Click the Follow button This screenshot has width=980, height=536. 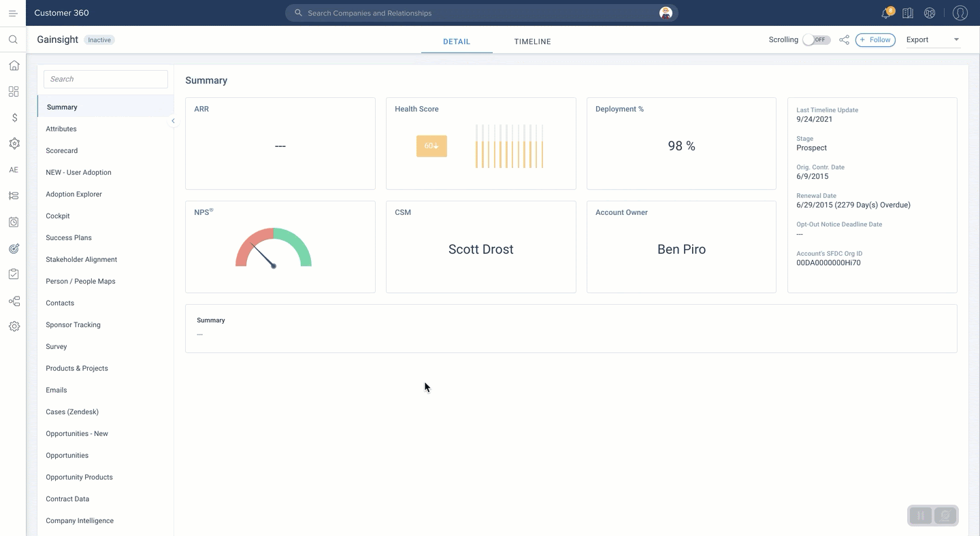(x=875, y=40)
